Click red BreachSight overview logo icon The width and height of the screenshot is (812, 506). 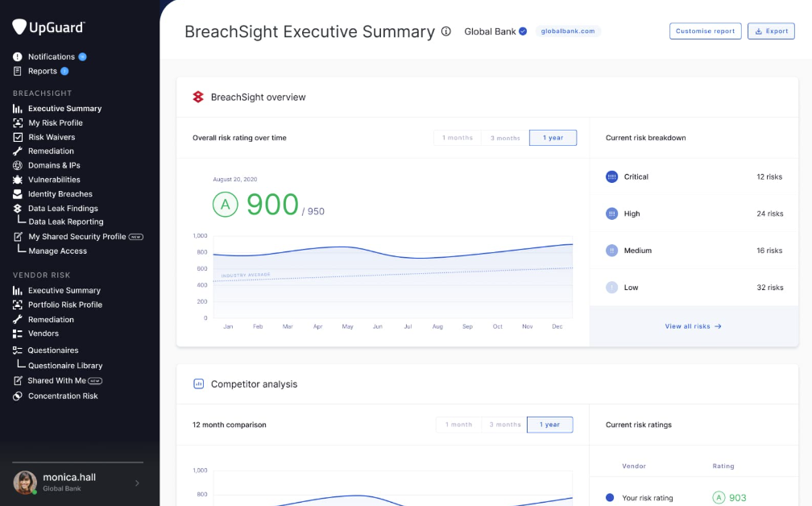[198, 97]
